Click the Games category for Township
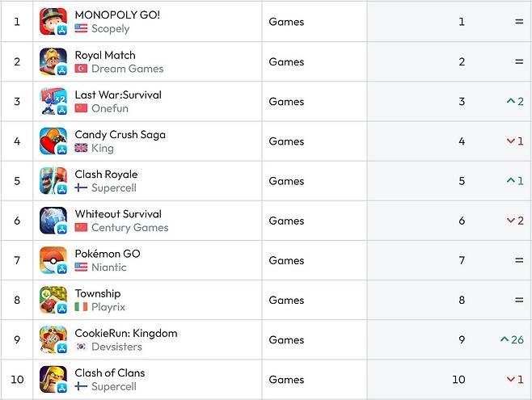The image size is (532, 400). pos(286,300)
